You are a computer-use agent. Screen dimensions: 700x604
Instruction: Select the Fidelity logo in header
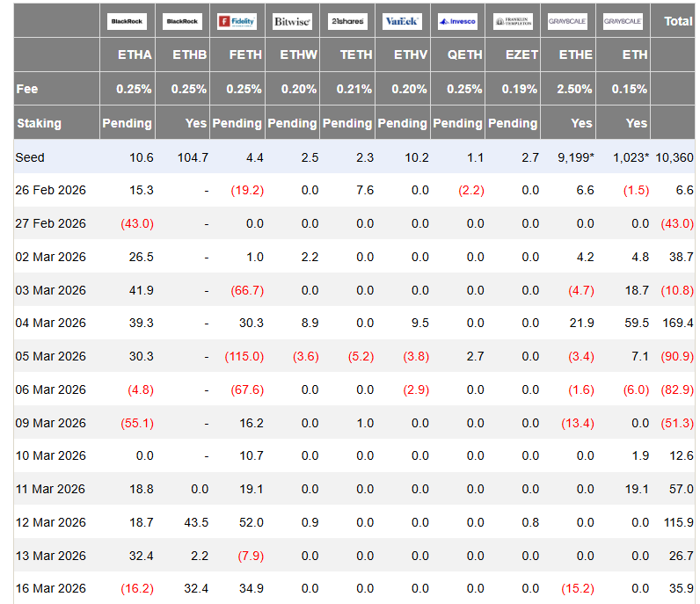coord(237,21)
